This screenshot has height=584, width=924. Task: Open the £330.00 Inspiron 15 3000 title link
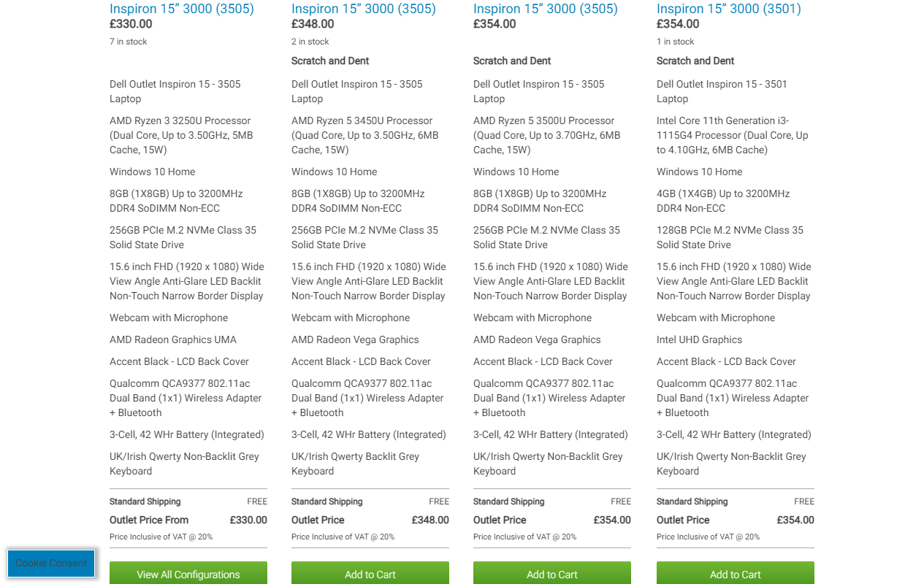click(182, 9)
